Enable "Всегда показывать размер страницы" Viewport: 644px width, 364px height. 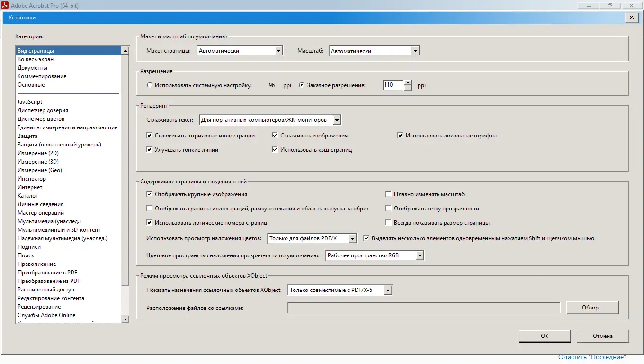tap(388, 222)
